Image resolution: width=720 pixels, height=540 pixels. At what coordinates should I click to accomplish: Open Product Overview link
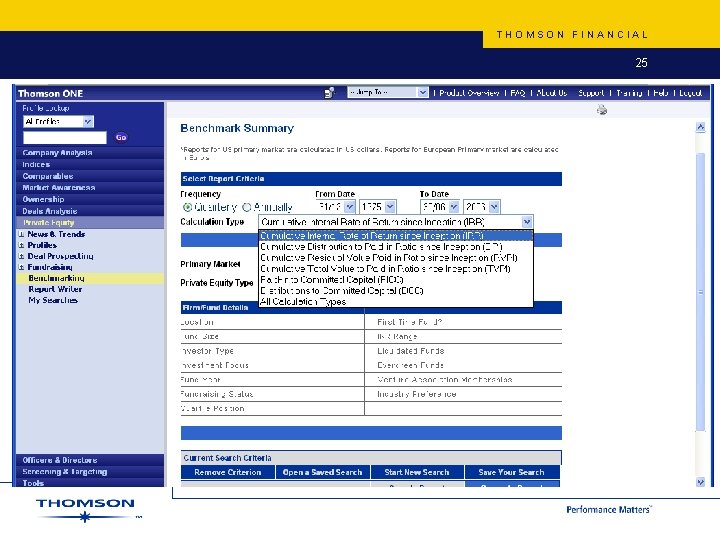click(x=469, y=93)
